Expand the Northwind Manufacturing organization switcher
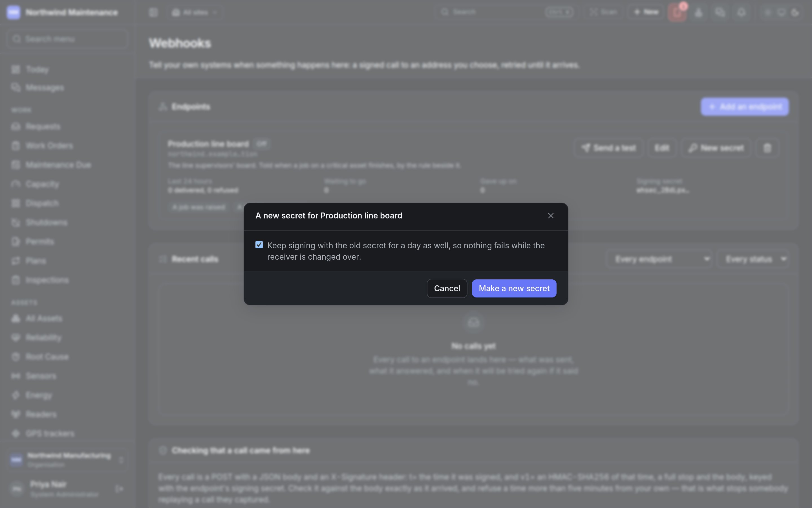 67,460
